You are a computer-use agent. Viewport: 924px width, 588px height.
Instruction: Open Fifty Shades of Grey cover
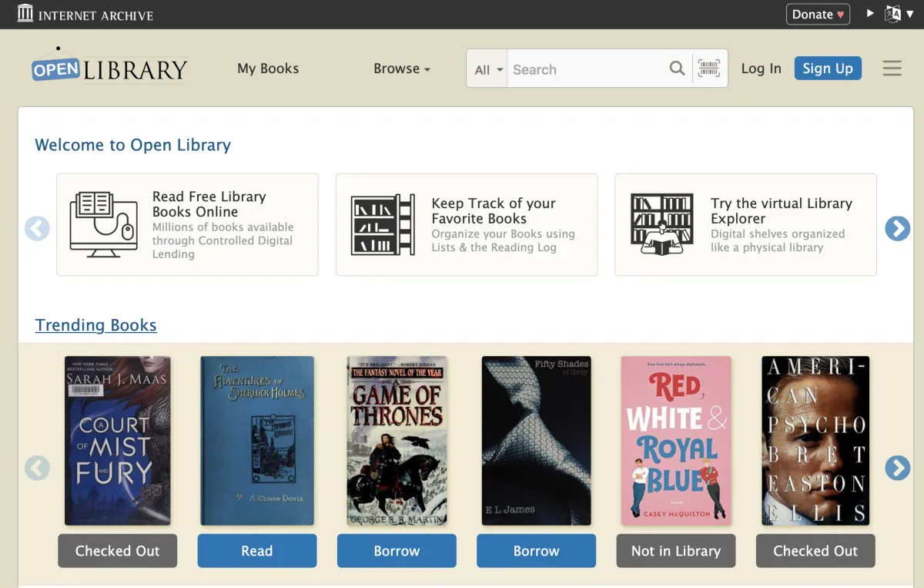point(536,441)
